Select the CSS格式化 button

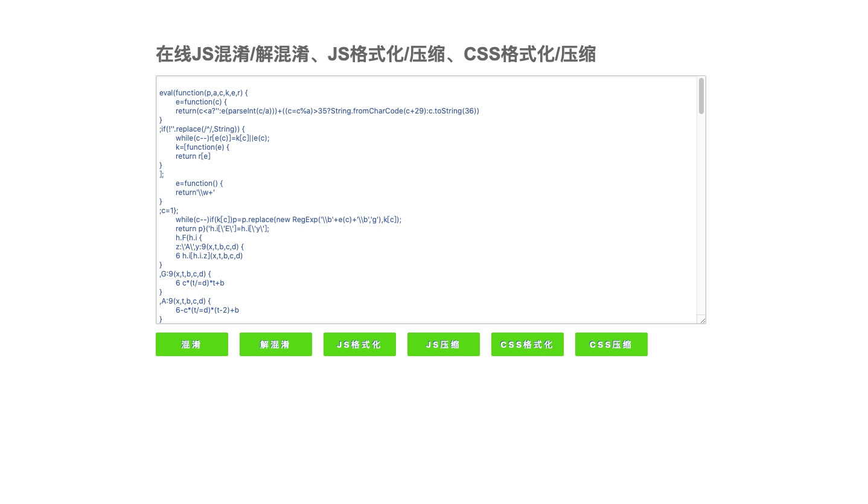[x=528, y=344]
